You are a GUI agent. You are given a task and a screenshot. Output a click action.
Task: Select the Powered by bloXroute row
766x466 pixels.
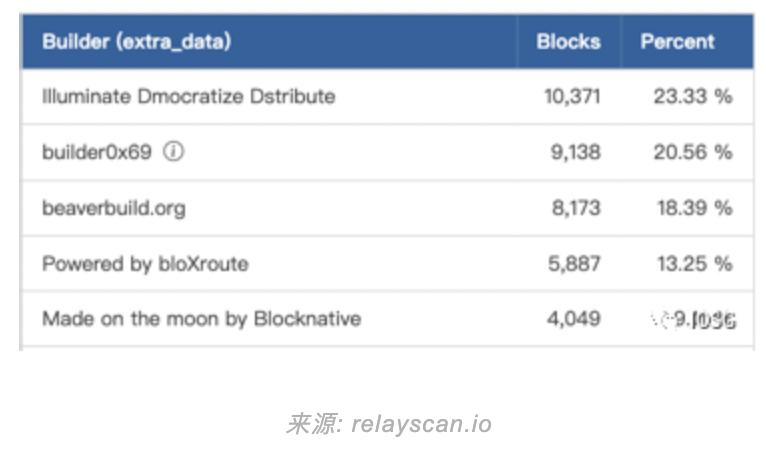145,264
